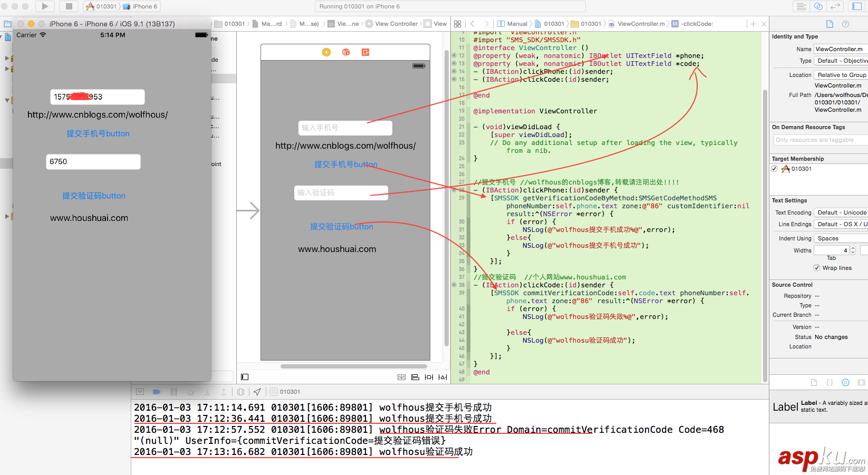This screenshot has width=868, height=475.
Task: Toggle breakpoints activation in debug bar
Action: pos(157,392)
